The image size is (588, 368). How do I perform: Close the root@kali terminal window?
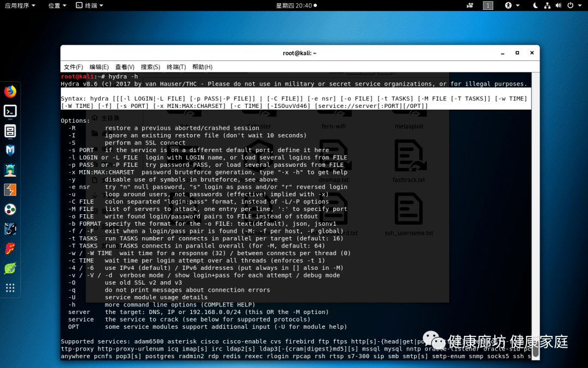click(x=532, y=53)
